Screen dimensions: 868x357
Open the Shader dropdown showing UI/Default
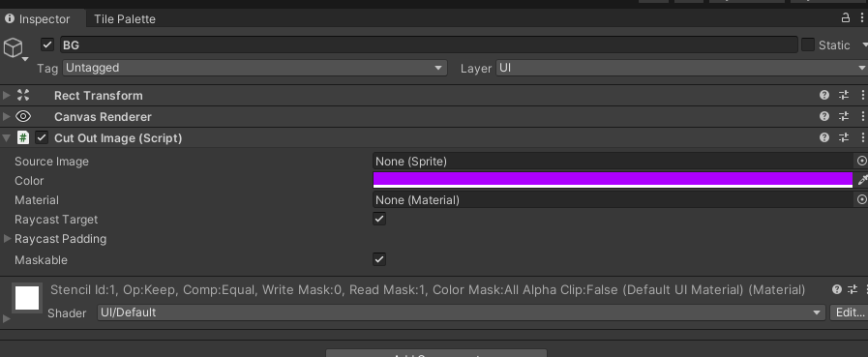coord(462,312)
